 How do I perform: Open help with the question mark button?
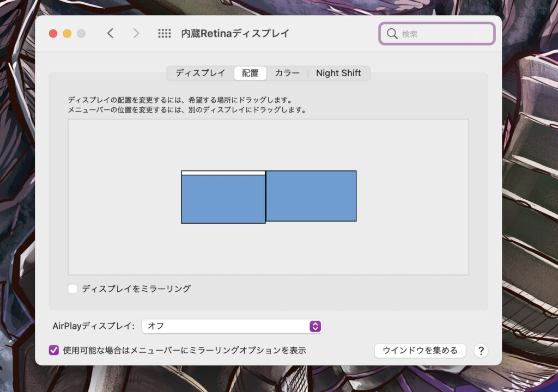(481, 351)
